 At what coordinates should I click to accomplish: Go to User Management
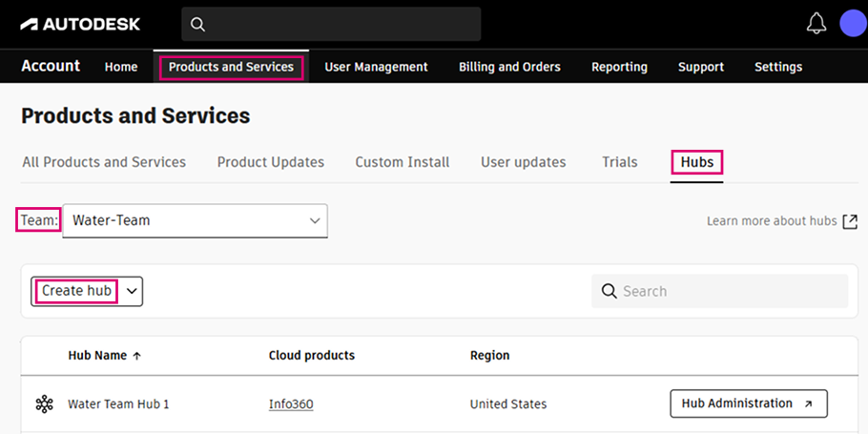click(x=376, y=67)
